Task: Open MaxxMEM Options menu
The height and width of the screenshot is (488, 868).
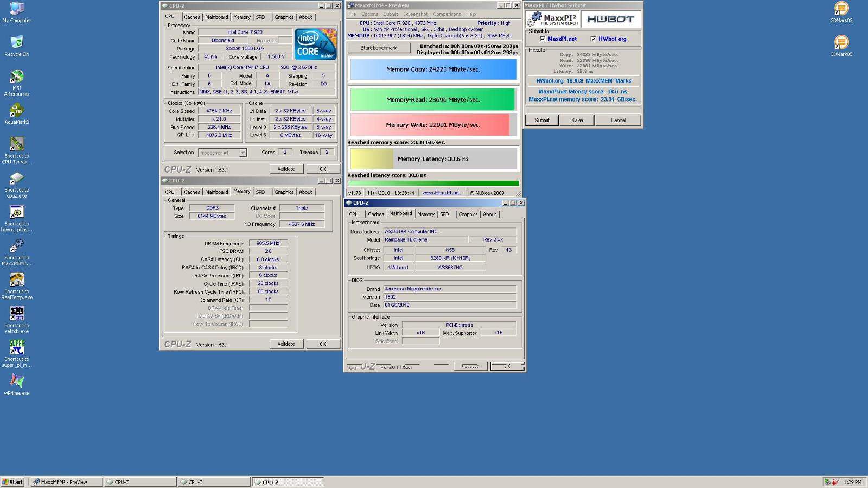Action: coord(369,14)
